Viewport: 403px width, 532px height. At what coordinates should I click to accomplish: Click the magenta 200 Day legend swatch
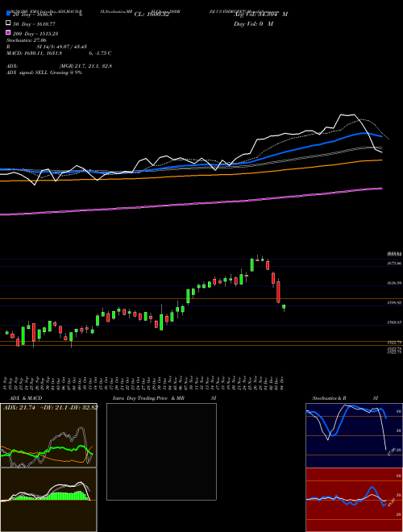[9, 33]
